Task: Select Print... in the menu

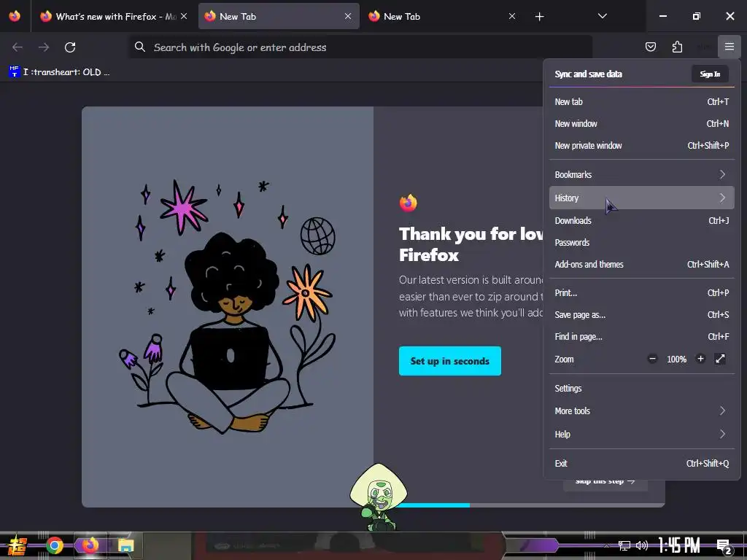Action: pos(642,293)
